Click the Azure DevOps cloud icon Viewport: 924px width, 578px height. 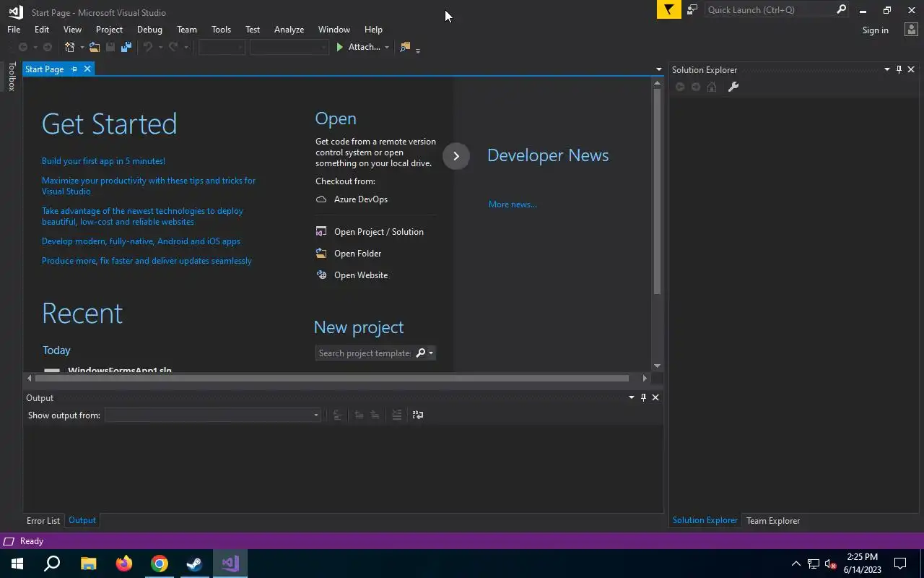coord(321,199)
